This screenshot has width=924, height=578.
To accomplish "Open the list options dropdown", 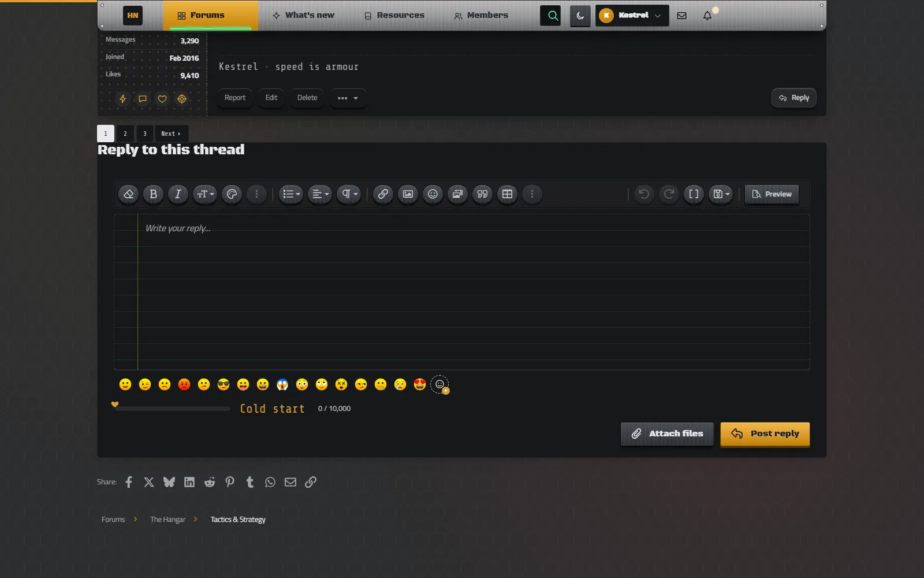I will [291, 194].
